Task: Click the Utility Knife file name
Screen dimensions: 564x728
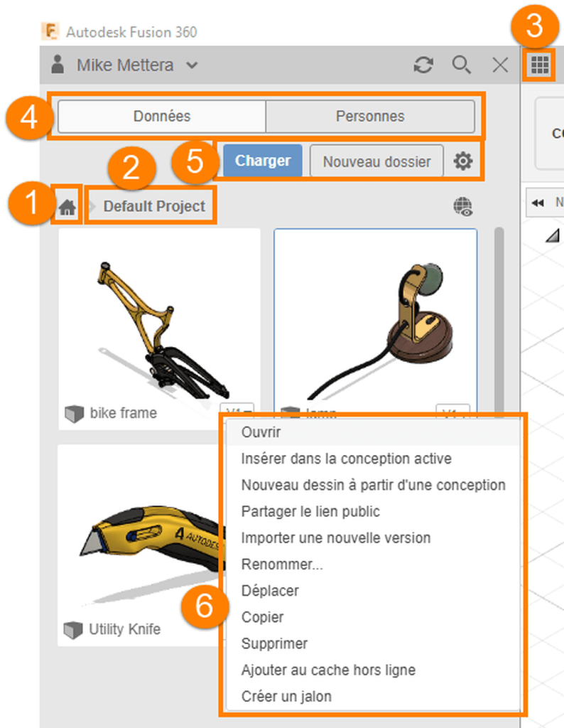Action: click(x=125, y=630)
